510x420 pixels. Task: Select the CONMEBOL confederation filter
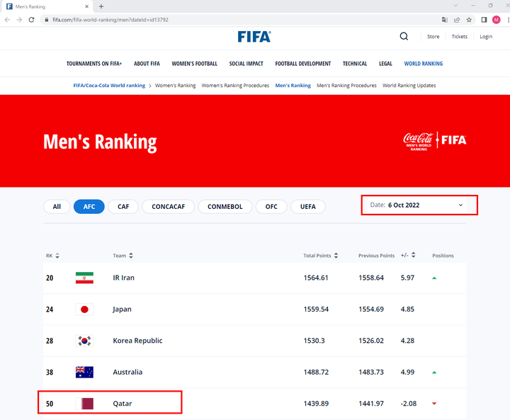(225, 207)
